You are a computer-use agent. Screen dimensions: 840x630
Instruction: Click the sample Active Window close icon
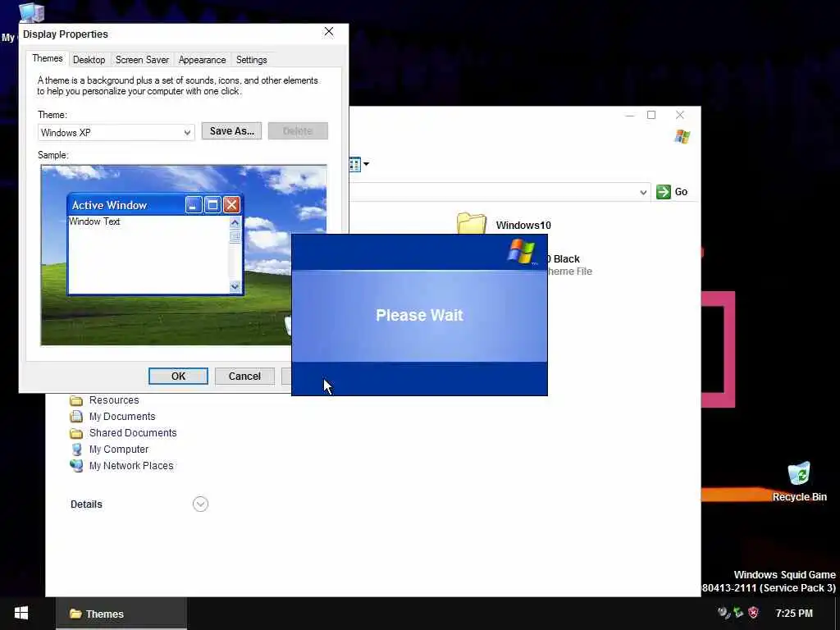(x=231, y=204)
